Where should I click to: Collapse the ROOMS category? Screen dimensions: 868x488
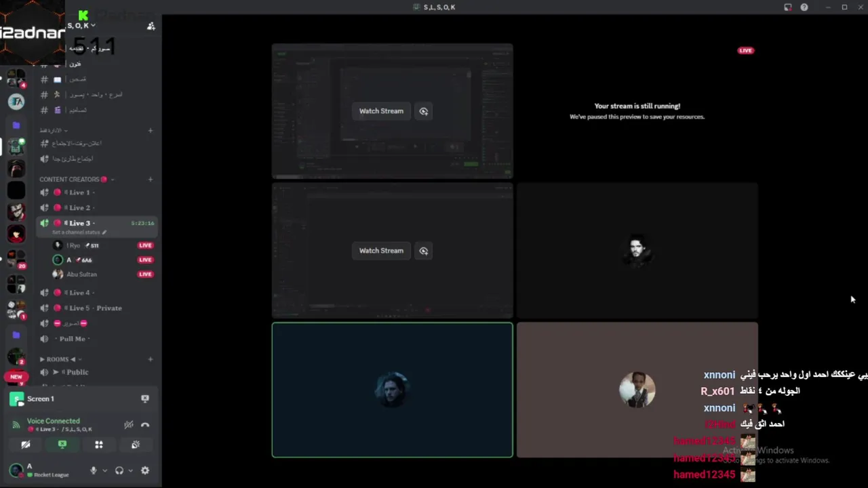pos(60,359)
